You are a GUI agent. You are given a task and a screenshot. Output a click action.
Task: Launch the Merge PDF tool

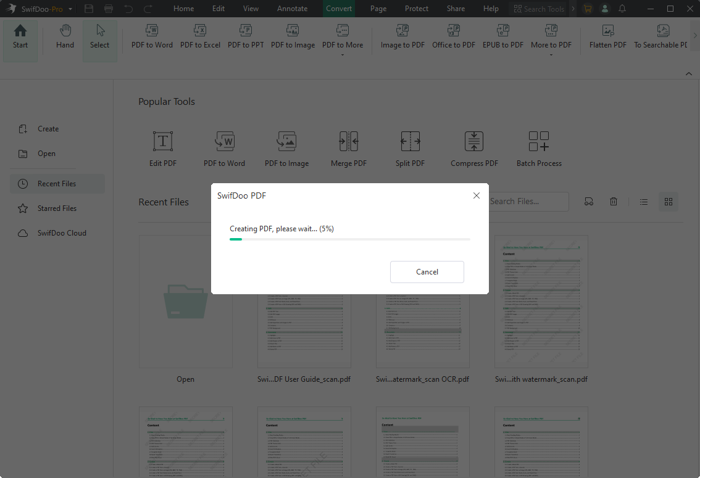click(x=348, y=148)
